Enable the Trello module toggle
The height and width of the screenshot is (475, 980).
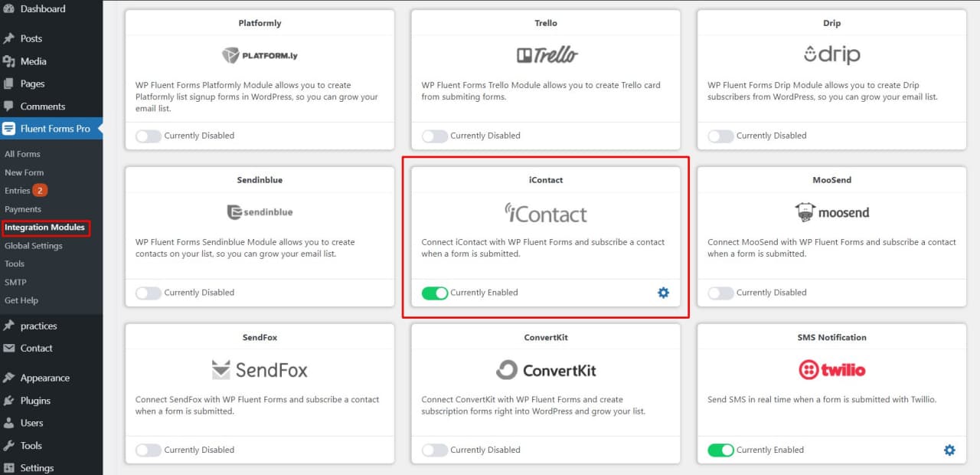coord(435,136)
